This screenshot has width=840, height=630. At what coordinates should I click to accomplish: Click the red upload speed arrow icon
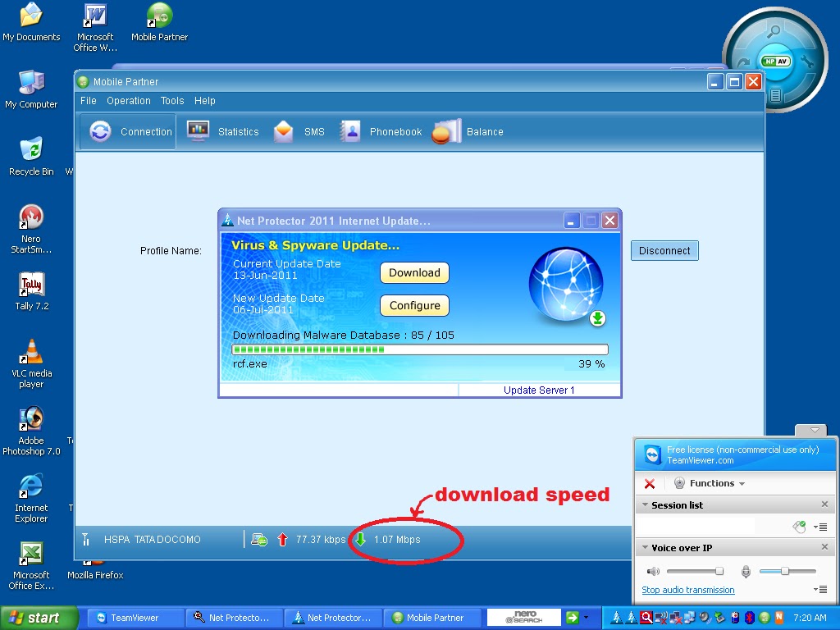coord(282,540)
